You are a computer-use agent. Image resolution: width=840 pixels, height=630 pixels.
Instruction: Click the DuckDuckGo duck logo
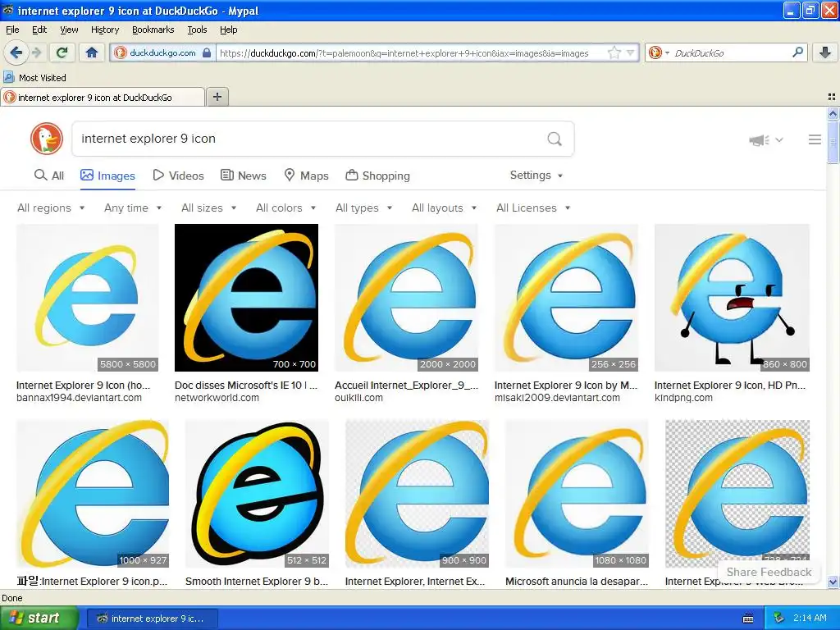47,139
